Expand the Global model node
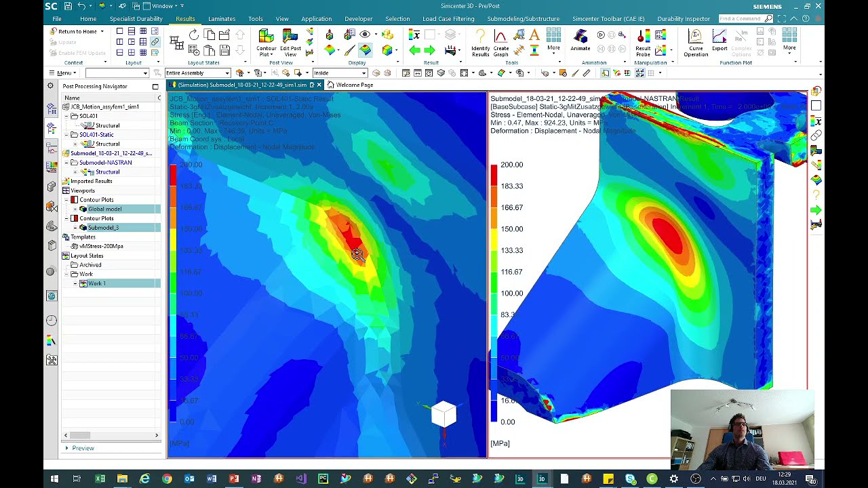Viewport: 868px width, 488px height. [x=75, y=209]
